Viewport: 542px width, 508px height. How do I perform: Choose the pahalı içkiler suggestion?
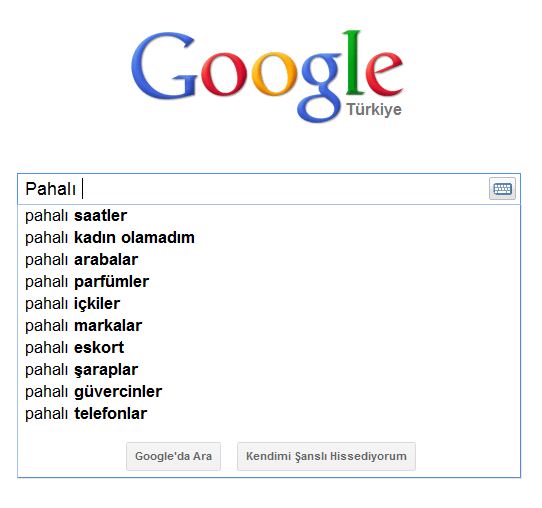tap(269, 304)
